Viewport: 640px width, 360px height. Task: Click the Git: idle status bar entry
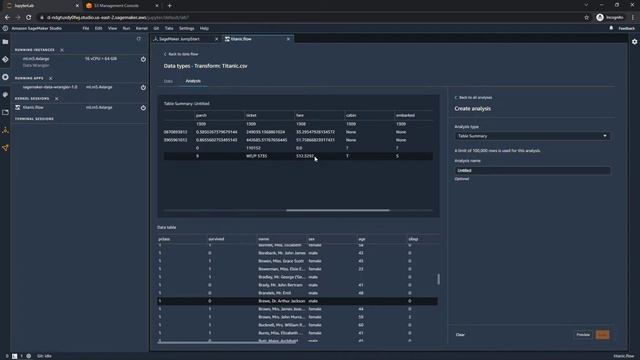tap(44, 356)
